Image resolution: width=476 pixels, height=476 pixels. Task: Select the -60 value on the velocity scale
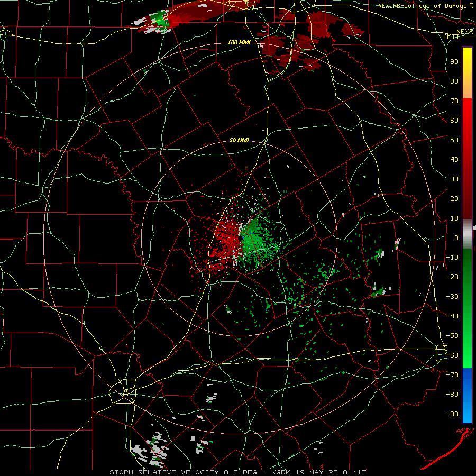pyautogui.click(x=452, y=355)
